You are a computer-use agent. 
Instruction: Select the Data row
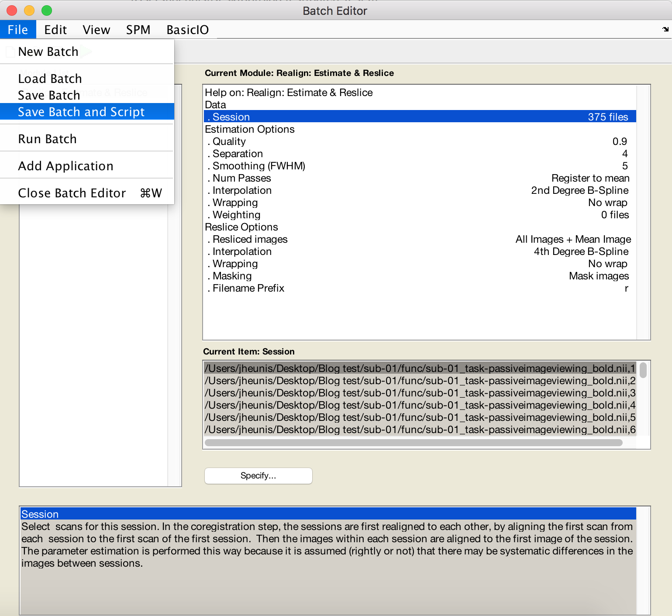pyautogui.click(x=420, y=105)
